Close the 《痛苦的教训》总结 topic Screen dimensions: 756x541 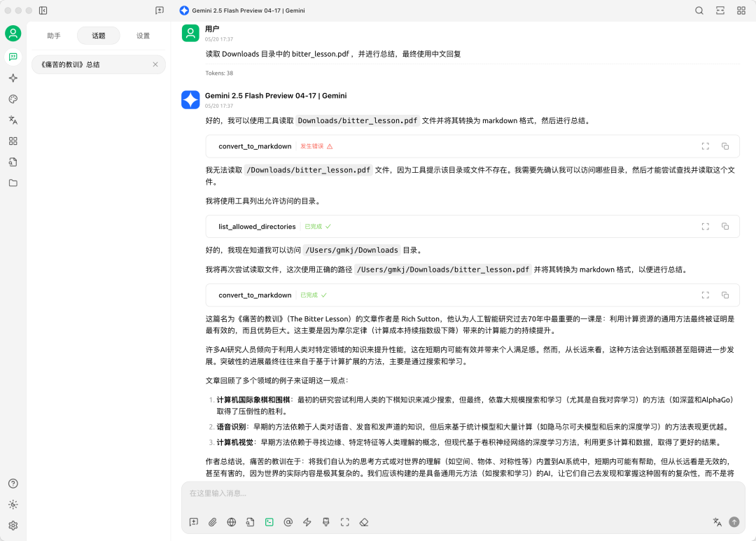(x=157, y=64)
